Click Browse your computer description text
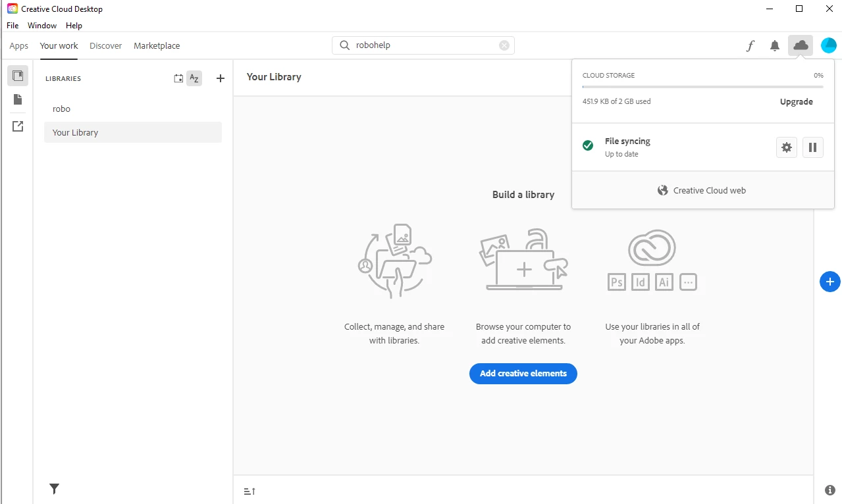The image size is (842, 504). pyautogui.click(x=523, y=334)
